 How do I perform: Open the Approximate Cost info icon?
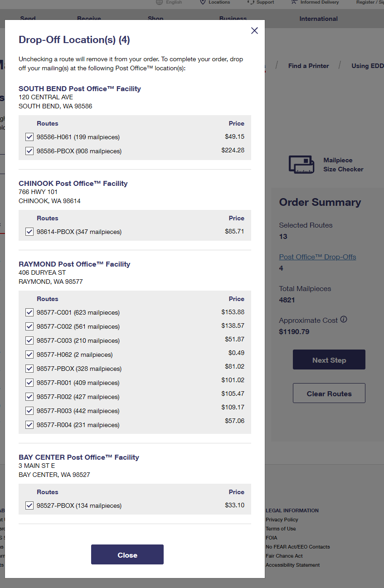click(x=344, y=320)
